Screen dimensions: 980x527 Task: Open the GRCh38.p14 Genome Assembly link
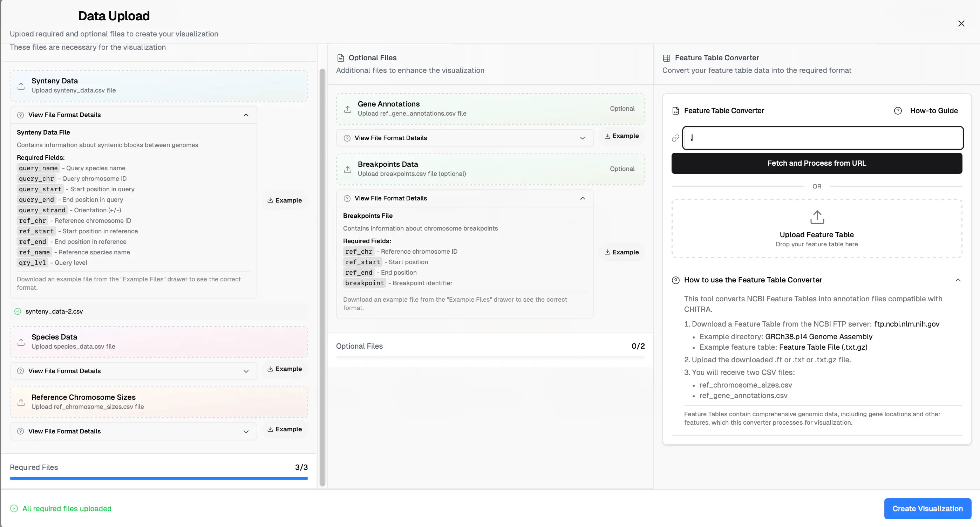pos(818,337)
